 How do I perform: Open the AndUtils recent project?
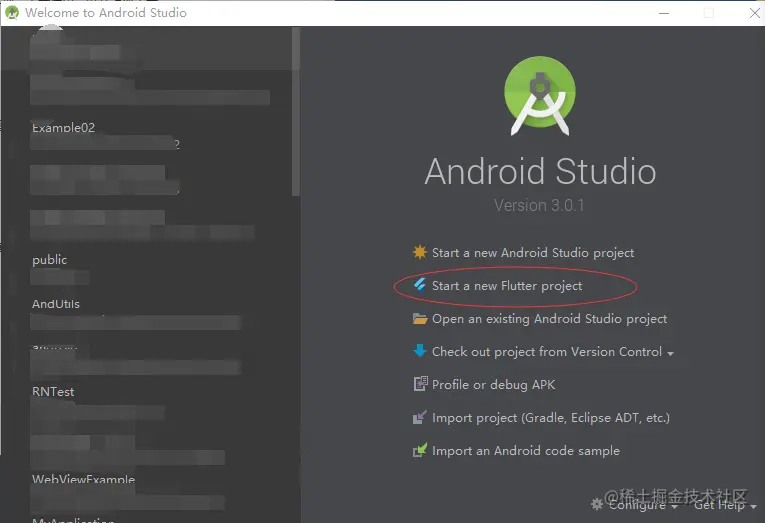point(56,304)
